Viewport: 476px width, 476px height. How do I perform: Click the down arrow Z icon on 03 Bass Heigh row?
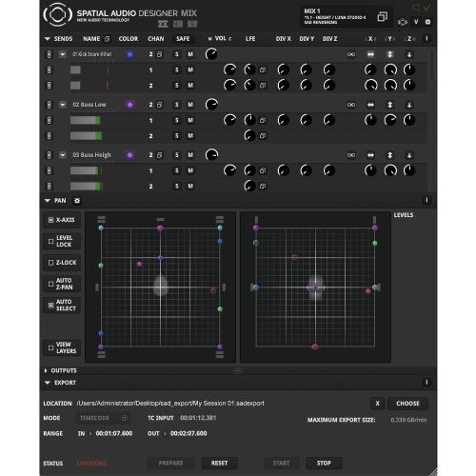(409, 155)
